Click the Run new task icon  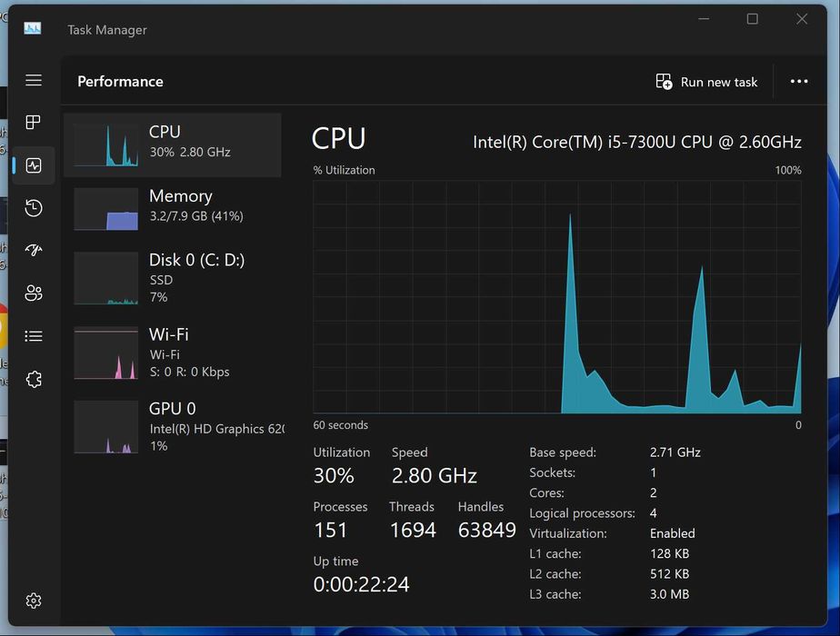pos(664,82)
